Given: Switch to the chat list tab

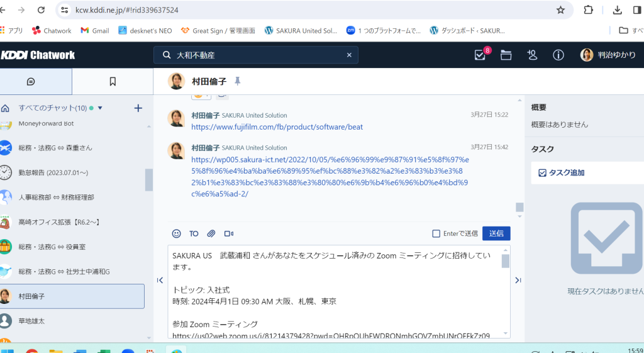Looking at the screenshot, I should click(x=36, y=81).
